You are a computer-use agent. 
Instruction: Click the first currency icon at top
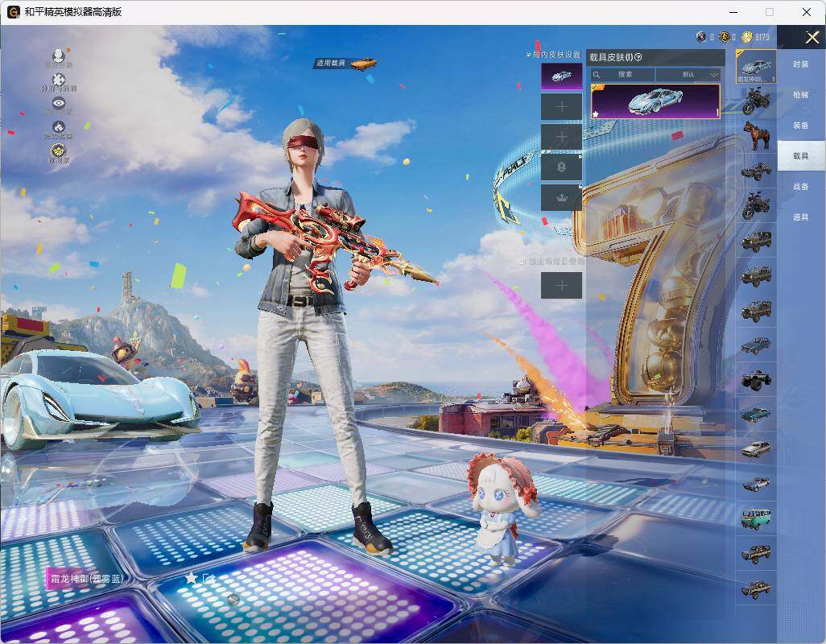(x=701, y=37)
